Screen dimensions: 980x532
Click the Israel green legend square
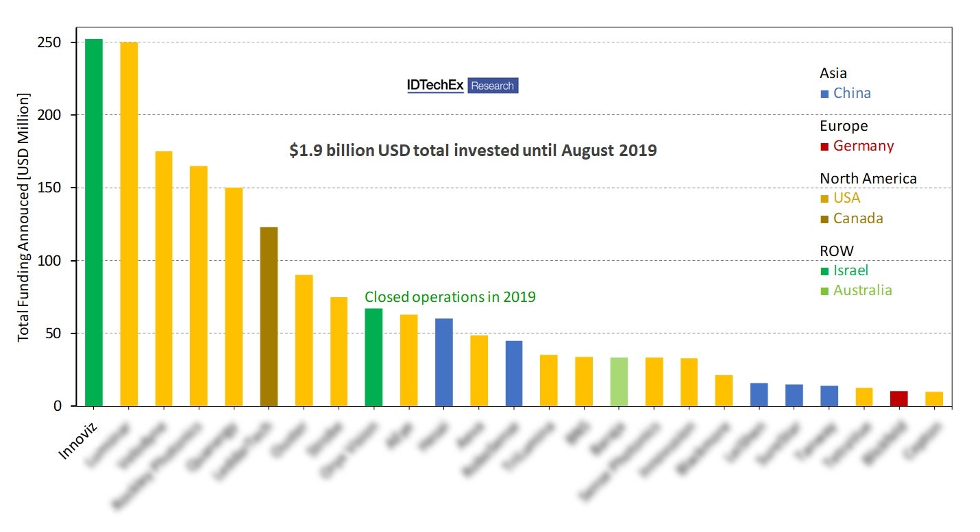pyautogui.click(x=825, y=271)
